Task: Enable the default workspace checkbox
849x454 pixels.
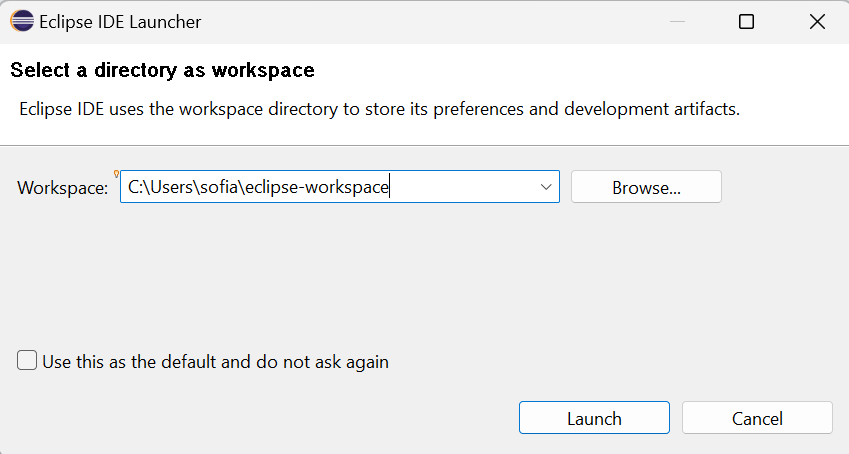Action: [x=27, y=360]
